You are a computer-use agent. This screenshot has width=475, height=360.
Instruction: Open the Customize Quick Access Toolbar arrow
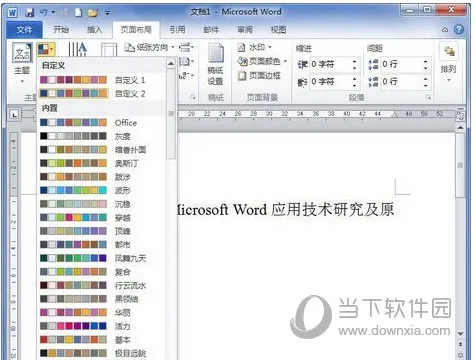point(107,13)
